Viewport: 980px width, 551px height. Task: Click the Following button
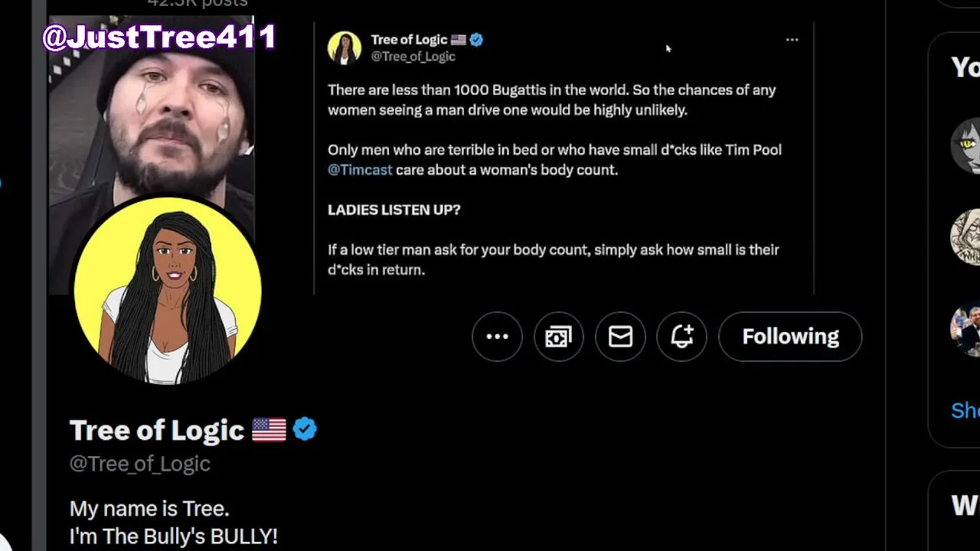790,337
